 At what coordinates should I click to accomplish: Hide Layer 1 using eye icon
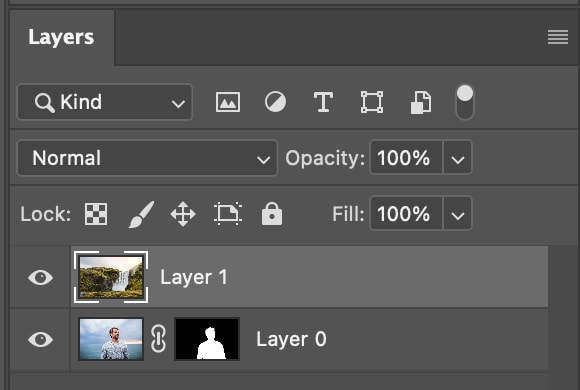coord(40,278)
